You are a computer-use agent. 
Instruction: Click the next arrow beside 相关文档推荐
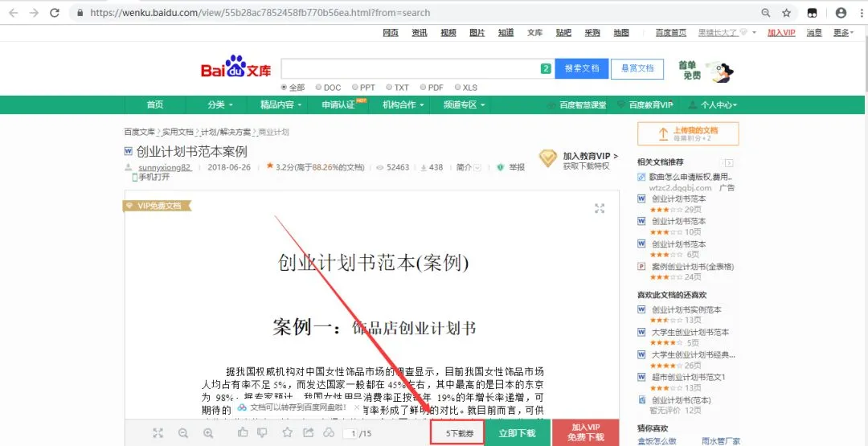coord(729,162)
